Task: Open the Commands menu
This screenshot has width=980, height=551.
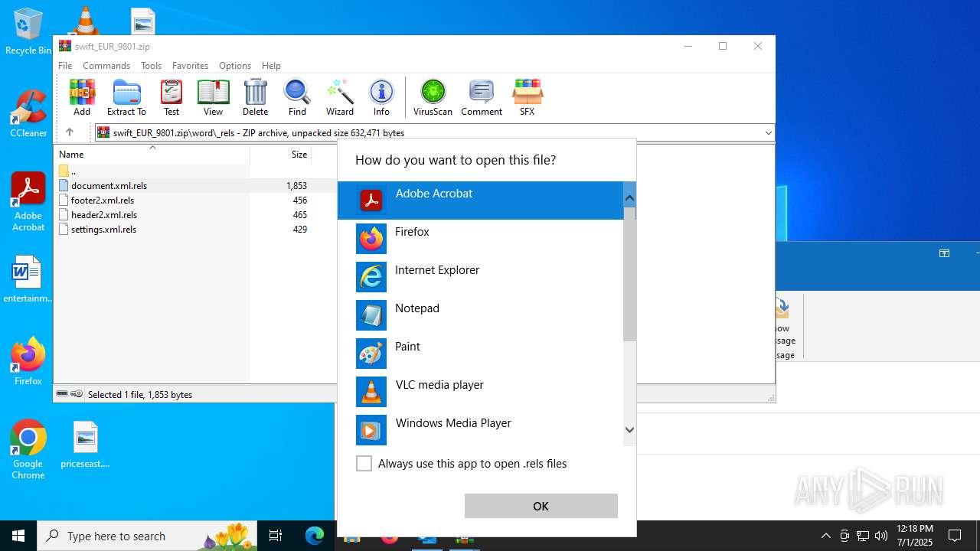Action: 106,66
